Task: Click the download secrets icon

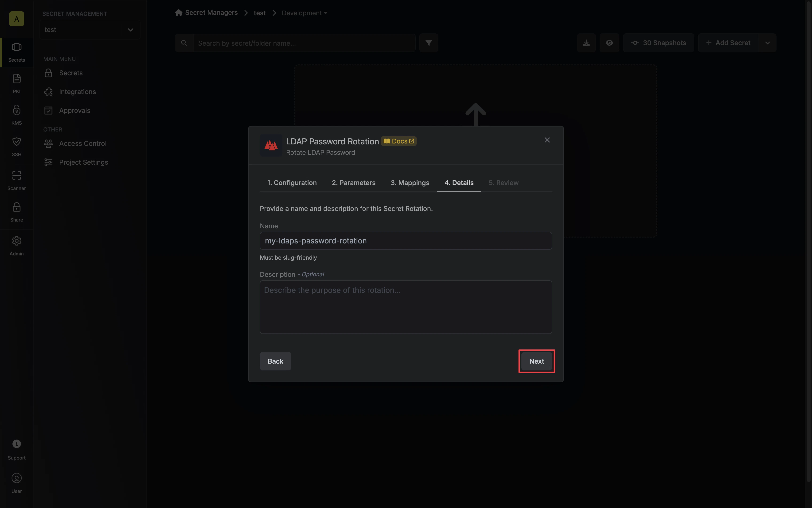Action: coord(586,43)
